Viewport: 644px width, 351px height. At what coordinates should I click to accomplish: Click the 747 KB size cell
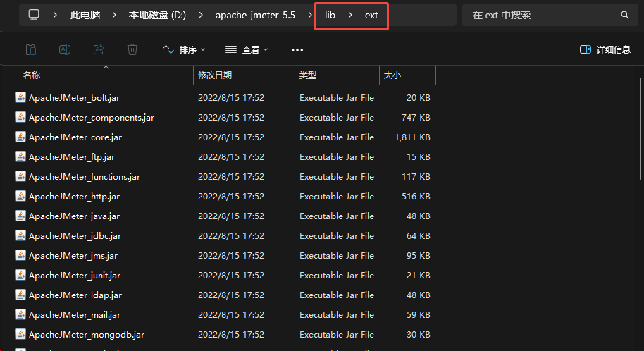click(416, 118)
